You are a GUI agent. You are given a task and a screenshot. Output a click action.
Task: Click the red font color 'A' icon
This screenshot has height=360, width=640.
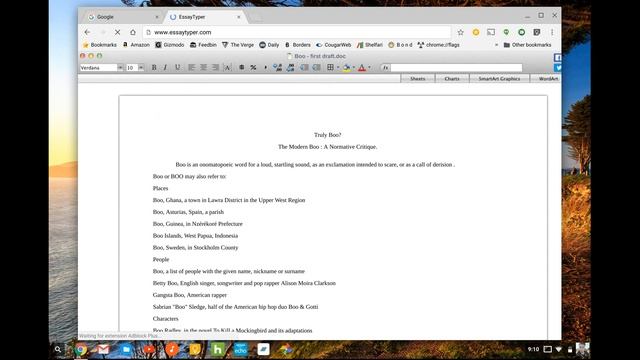pyautogui.click(x=362, y=68)
